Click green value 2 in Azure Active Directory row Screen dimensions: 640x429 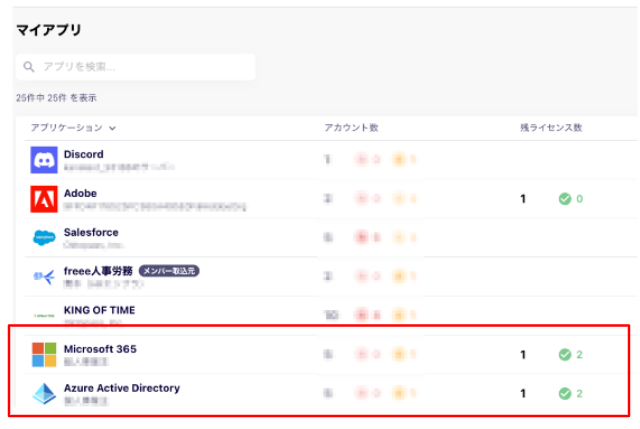[x=580, y=393]
